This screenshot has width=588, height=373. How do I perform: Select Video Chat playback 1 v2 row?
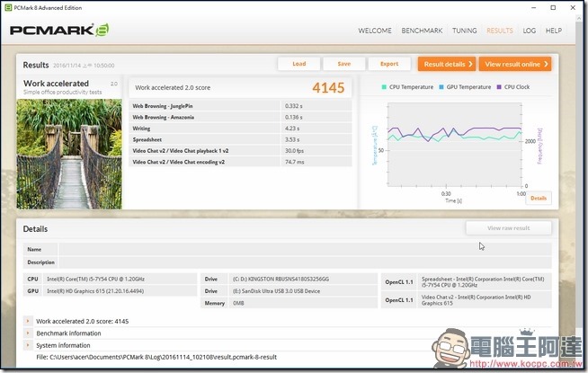click(x=240, y=151)
